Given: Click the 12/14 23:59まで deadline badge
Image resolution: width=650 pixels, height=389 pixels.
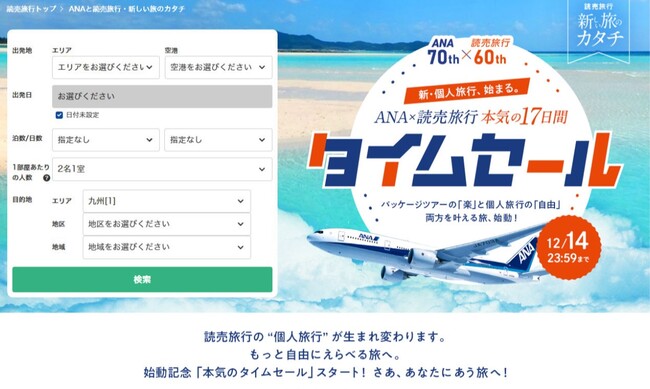Looking at the screenshot, I should pyautogui.click(x=569, y=248).
